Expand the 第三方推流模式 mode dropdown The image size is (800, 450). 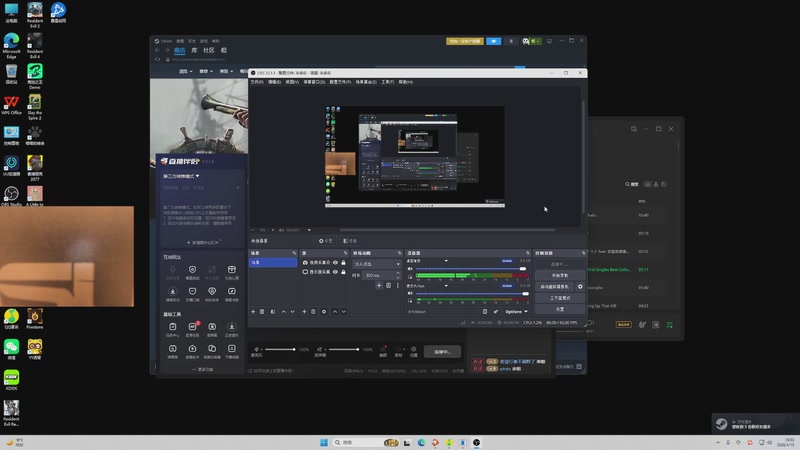pyautogui.click(x=182, y=176)
